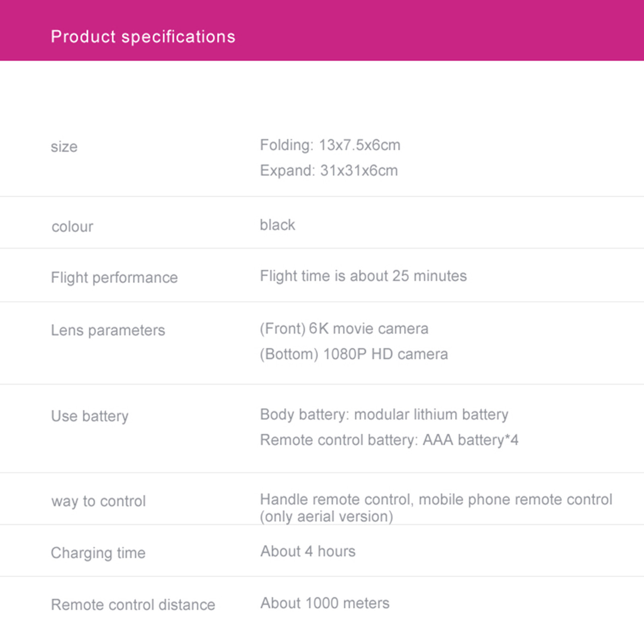Select the Use battery label
This screenshot has width=644, height=644.
(90, 416)
